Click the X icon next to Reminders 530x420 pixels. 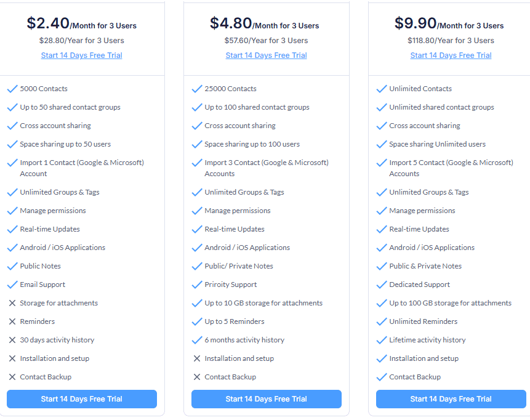tap(12, 321)
